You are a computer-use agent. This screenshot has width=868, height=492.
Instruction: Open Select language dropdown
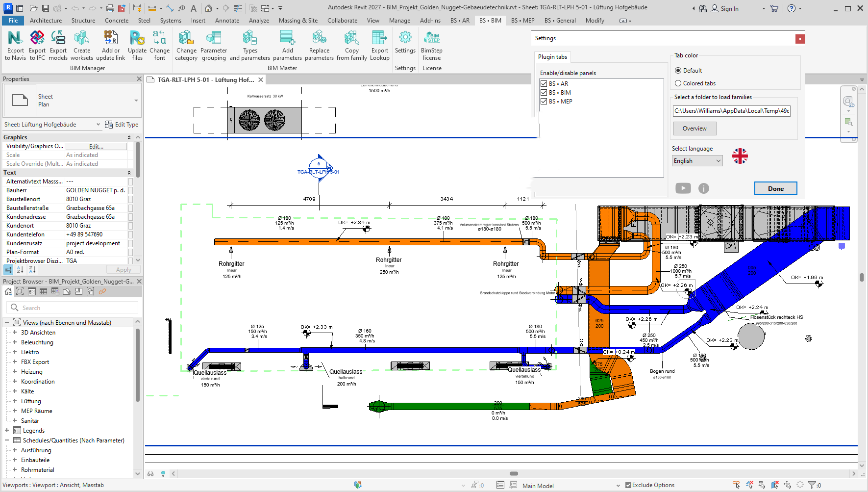(x=697, y=161)
